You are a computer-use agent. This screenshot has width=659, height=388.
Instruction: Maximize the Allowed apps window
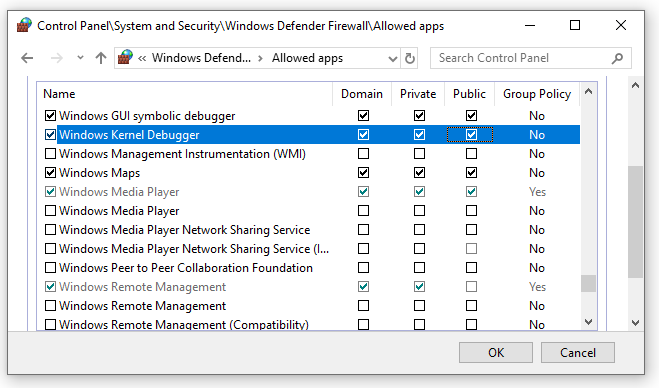[x=575, y=26]
